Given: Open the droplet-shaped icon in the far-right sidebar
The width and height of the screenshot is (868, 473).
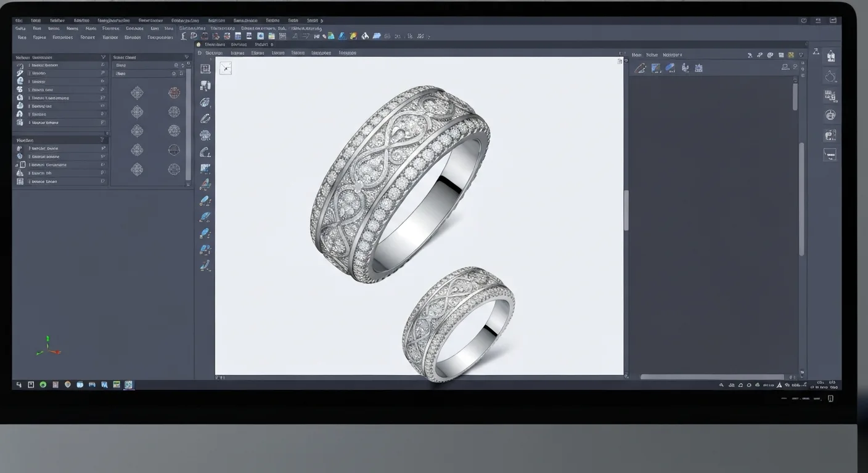Looking at the screenshot, I should [x=830, y=76].
